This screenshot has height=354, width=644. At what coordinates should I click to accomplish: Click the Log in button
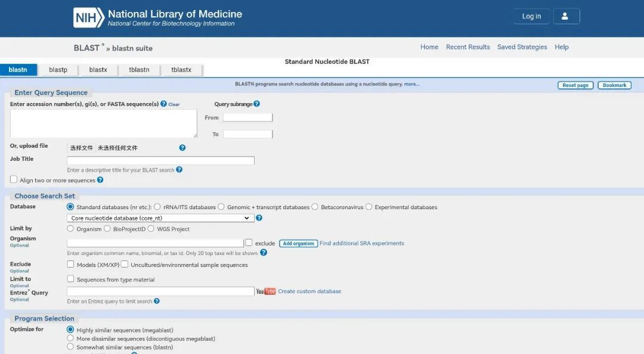pyautogui.click(x=531, y=16)
